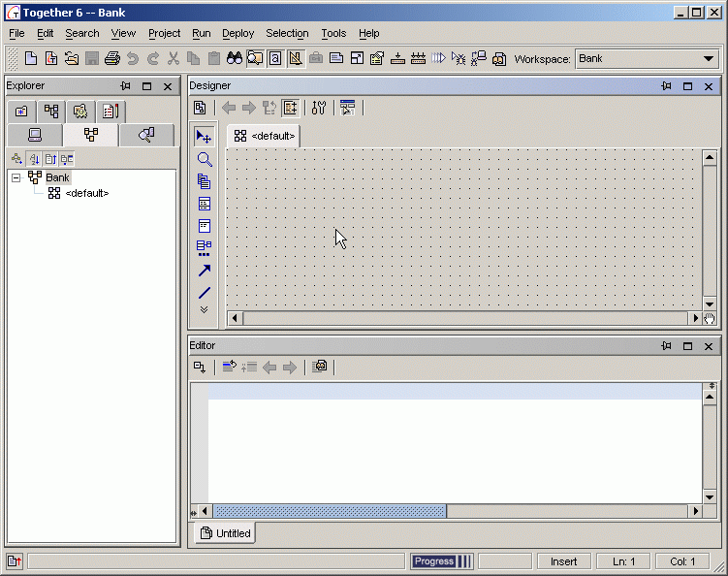Select the arrow selection tool in Designer
Viewport: 728px width, 576px height.
coord(204,137)
